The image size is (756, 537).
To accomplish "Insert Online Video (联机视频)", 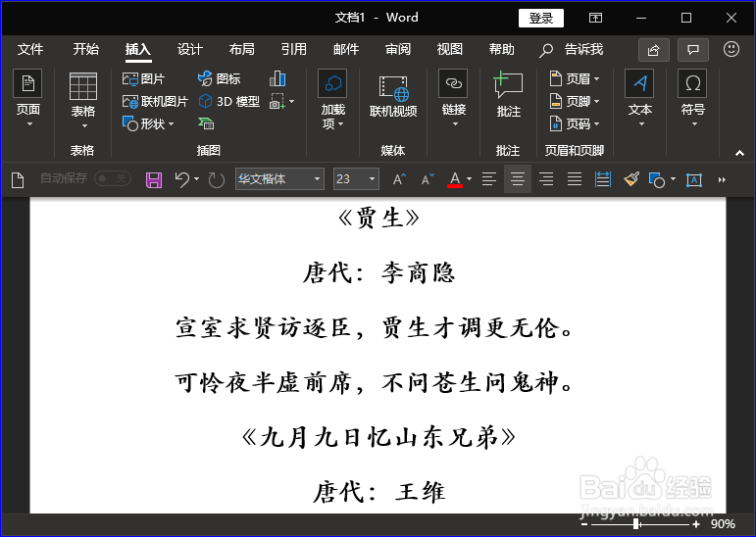I will tap(393, 96).
